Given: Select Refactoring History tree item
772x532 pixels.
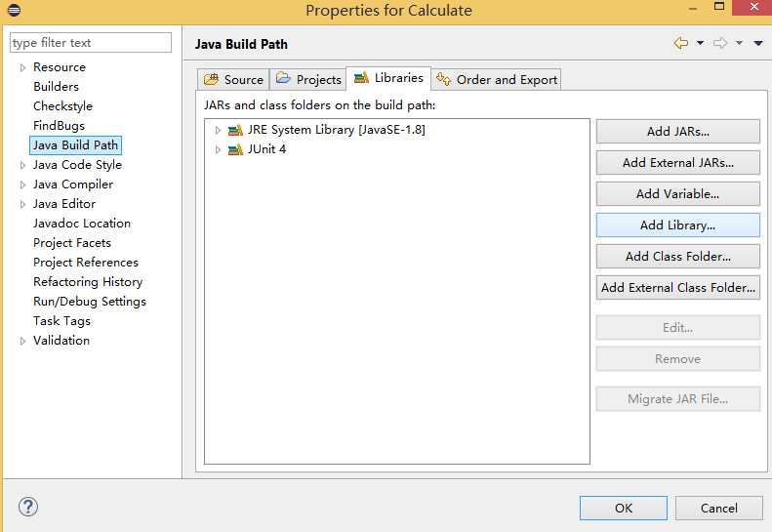Looking at the screenshot, I should click(88, 282).
